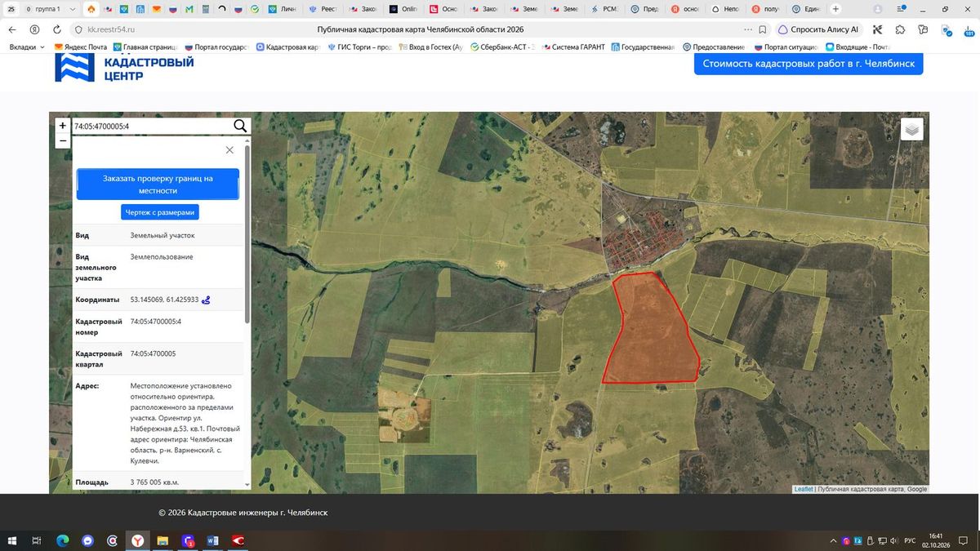Expand the 'группа 1' tab group dropdown

point(73,9)
